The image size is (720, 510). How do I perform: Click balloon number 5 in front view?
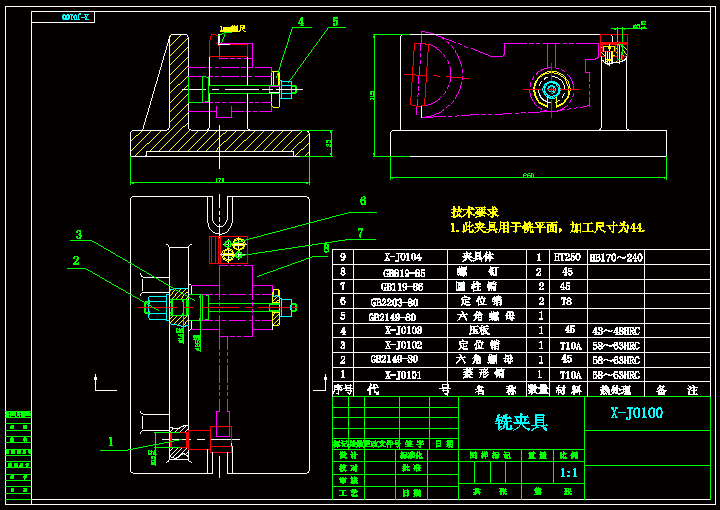[x=335, y=22]
